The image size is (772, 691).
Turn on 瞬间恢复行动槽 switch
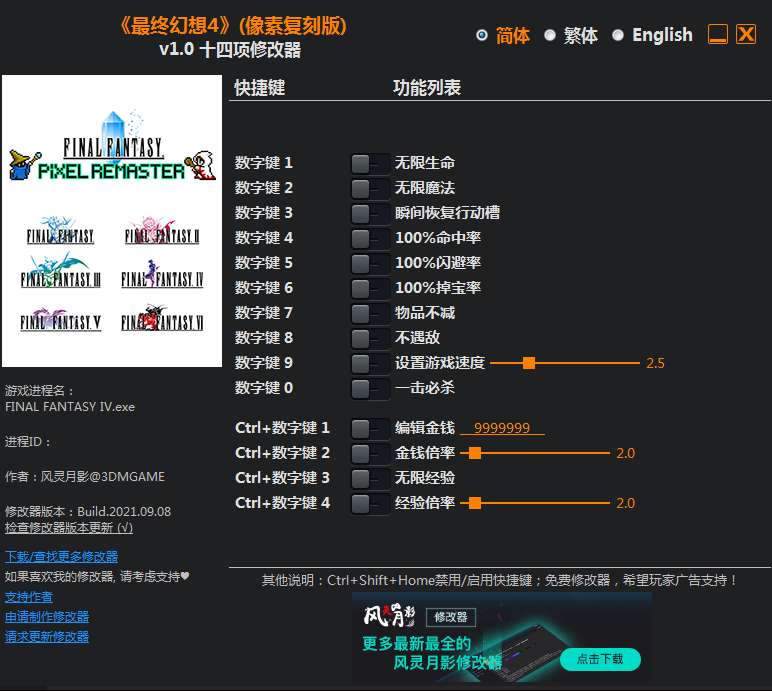pos(370,214)
